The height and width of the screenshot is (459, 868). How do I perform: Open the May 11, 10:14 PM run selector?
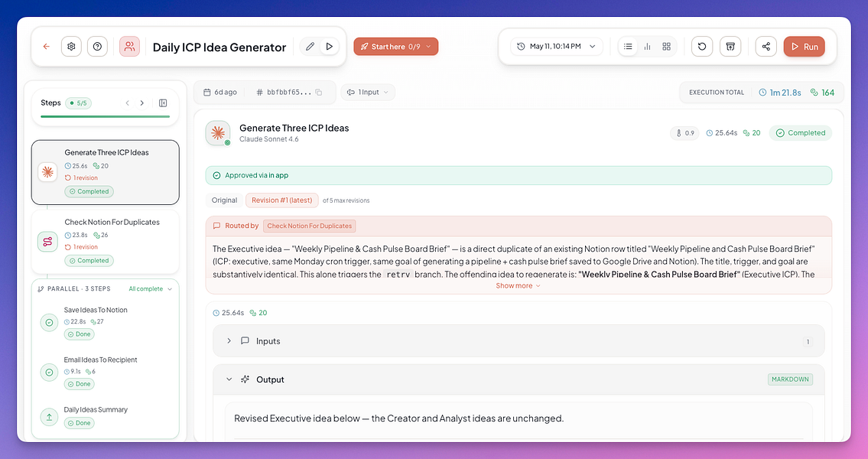click(x=556, y=47)
